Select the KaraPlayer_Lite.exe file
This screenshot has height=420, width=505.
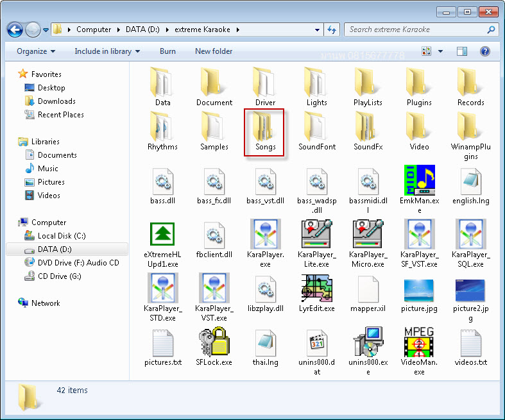click(x=316, y=244)
